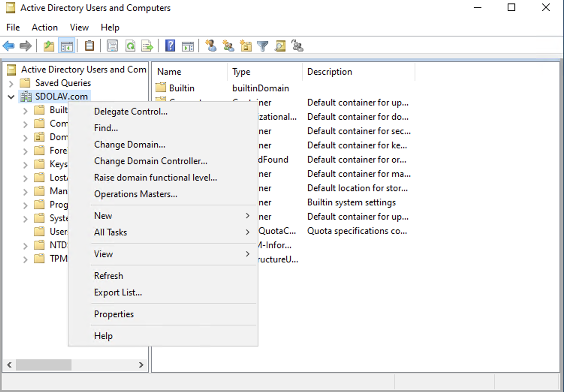Click the Add to group toolbar icon
The height and width of the screenshot is (392, 564).
297,46
